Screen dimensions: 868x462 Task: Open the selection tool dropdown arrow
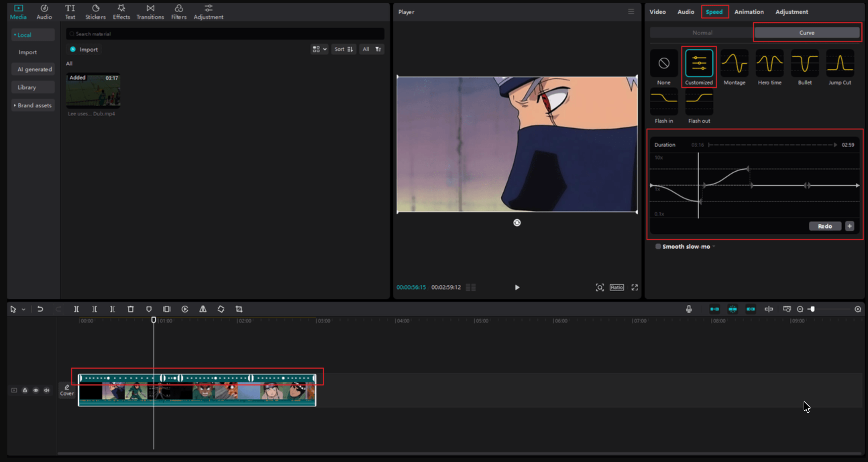pos(23,309)
